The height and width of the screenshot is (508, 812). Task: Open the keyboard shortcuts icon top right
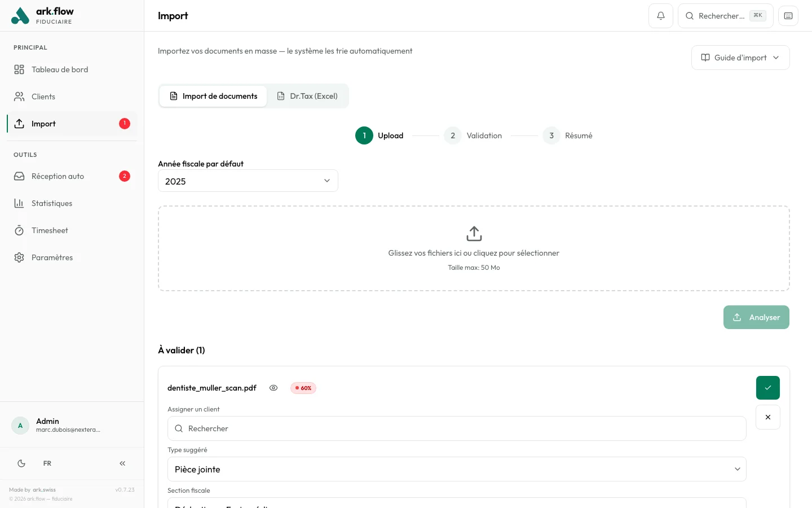coord(788,16)
